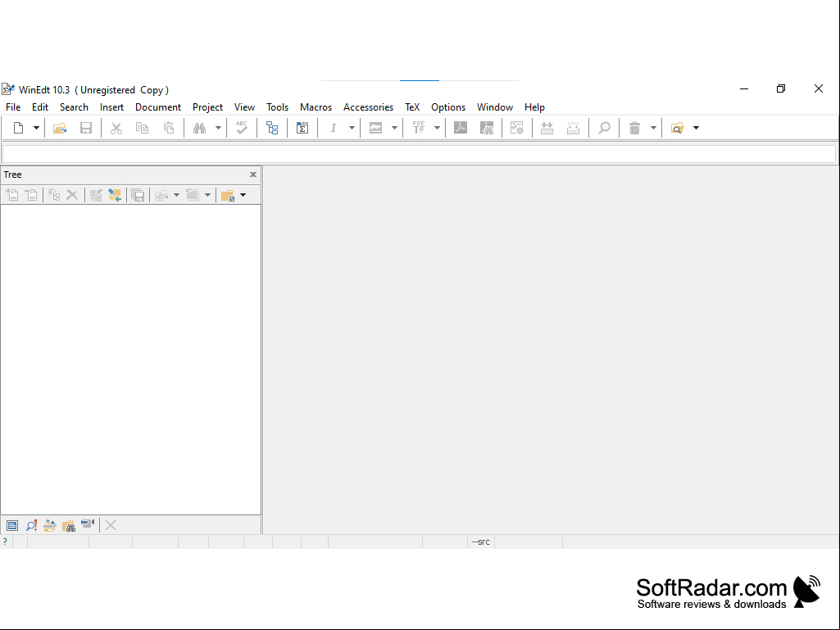Open the Tools menu
The height and width of the screenshot is (630, 840).
tap(278, 107)
